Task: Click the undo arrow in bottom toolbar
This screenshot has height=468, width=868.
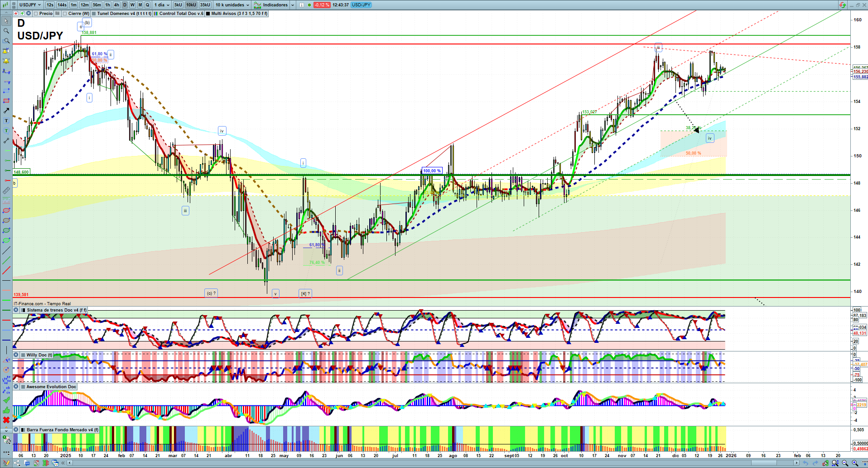Action: 805,463
